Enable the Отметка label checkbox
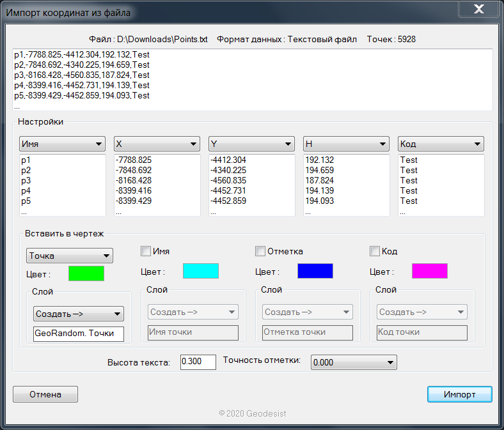This screenshot has height=430, width=504. coord(260,251)
